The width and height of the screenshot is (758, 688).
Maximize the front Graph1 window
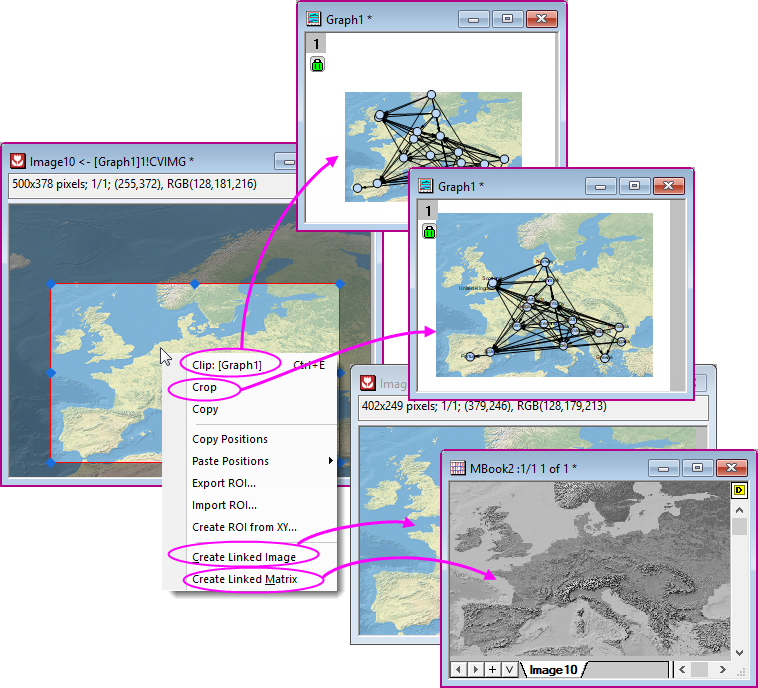point(634,186)
